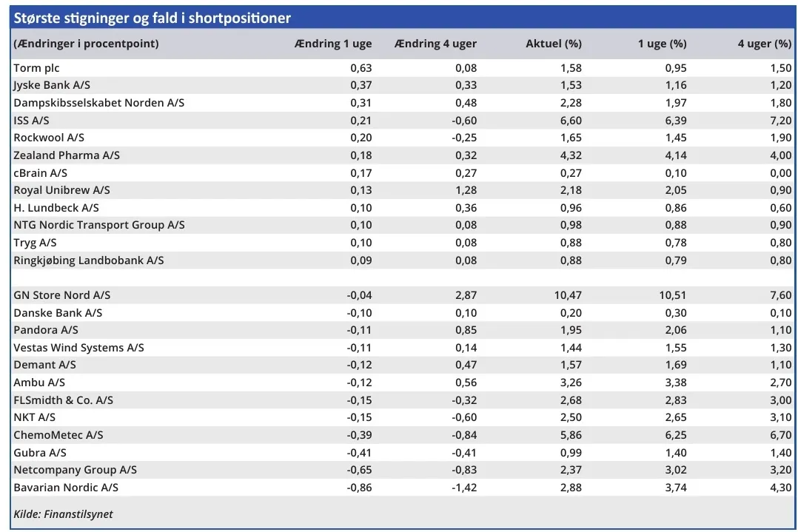Select Bavarian Nordic's 1-week change -0,86
Viewport: 798px width, 532px height.
[x=359, y=488]
